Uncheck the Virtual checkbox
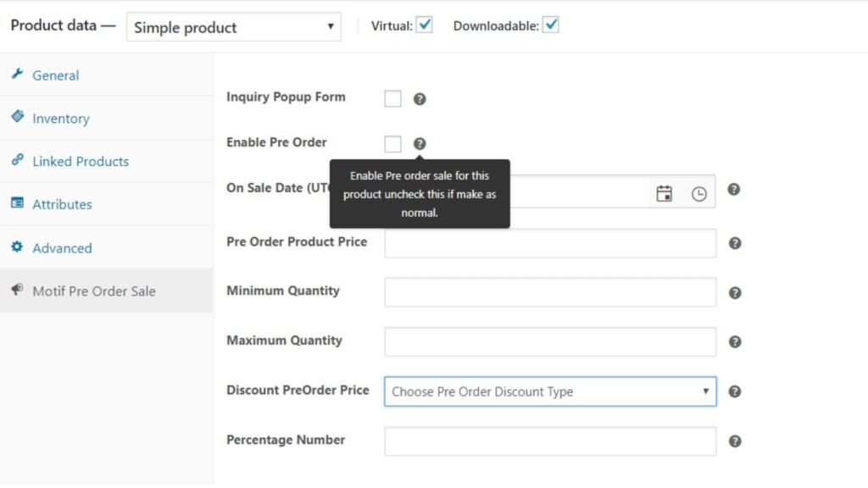Screen dimensions: 868x488 pos(425,25)
